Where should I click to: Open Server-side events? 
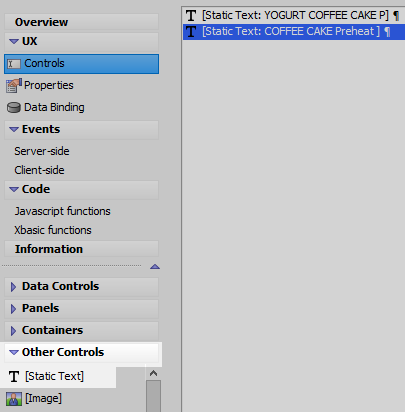click(42, 151)
